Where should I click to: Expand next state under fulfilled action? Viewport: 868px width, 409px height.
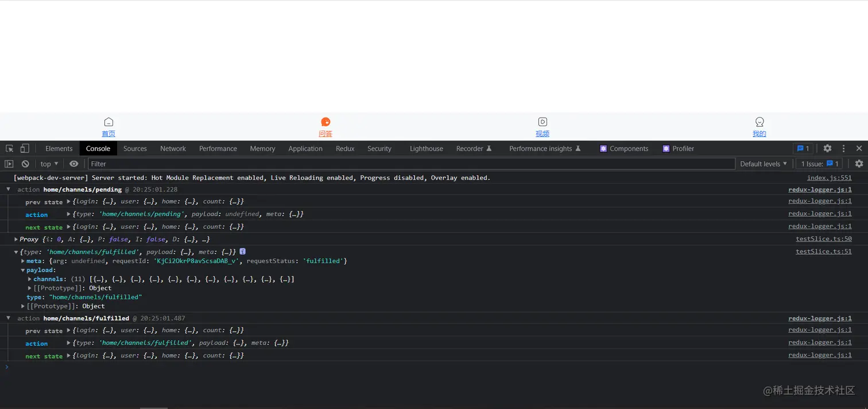[68, 356]
